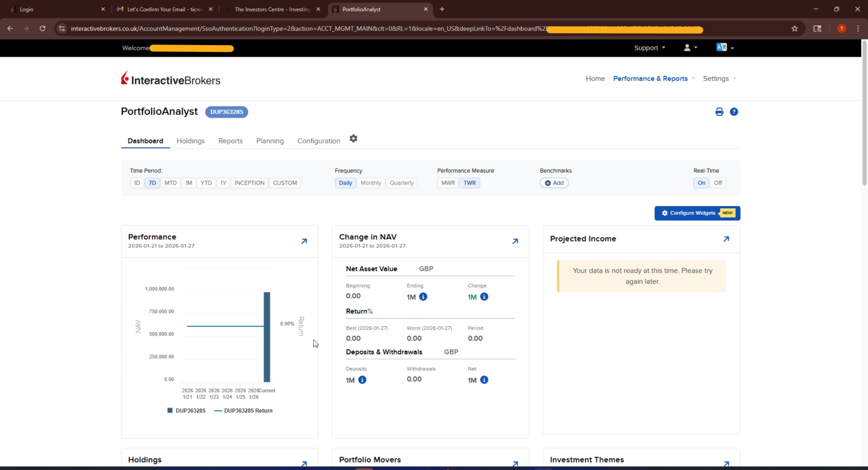Open the blue help question mark icon
Viewport: 868px width, 470px height.
click(x=734, y=112)
